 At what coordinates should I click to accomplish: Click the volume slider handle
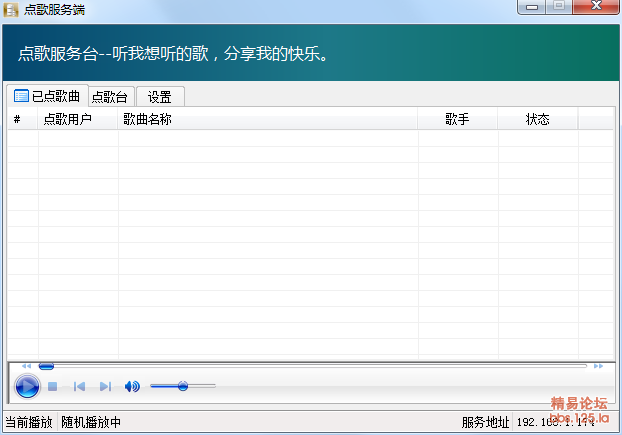[x=183, y=386]
